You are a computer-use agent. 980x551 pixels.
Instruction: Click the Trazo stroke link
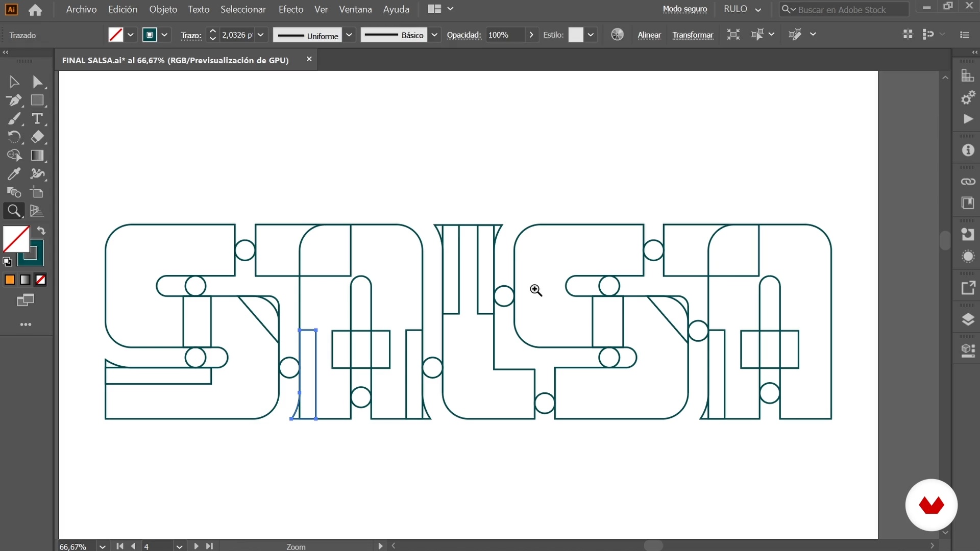click(191, 35)
